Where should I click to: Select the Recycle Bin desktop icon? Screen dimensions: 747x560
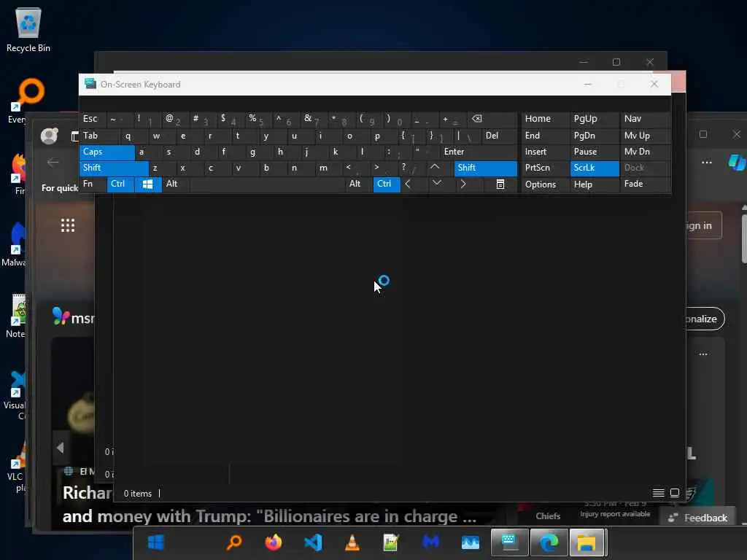[x=28, y=29]
